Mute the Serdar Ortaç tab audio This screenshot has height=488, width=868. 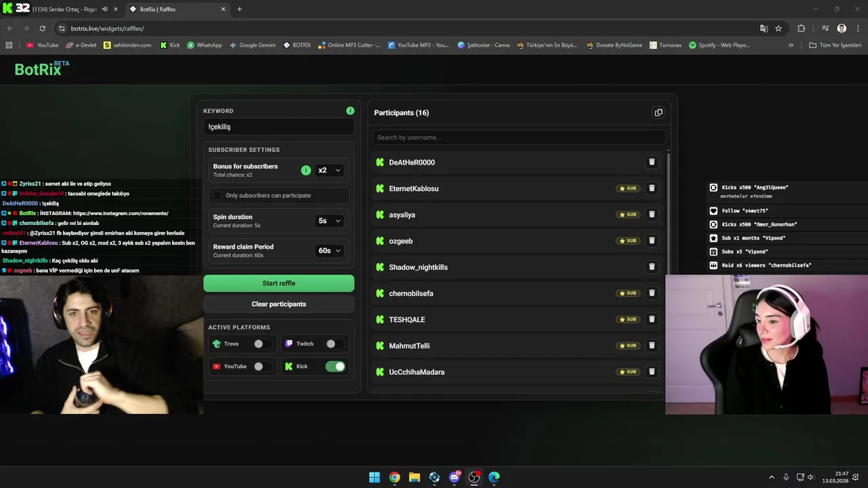[x=104, y=9]
